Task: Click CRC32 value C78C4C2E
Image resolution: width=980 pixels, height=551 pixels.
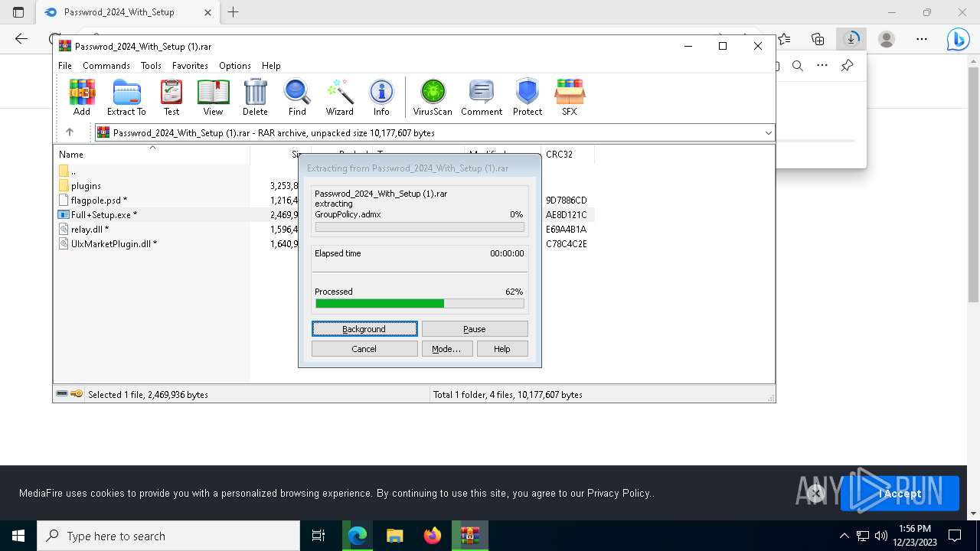Action: coord(567,244)
